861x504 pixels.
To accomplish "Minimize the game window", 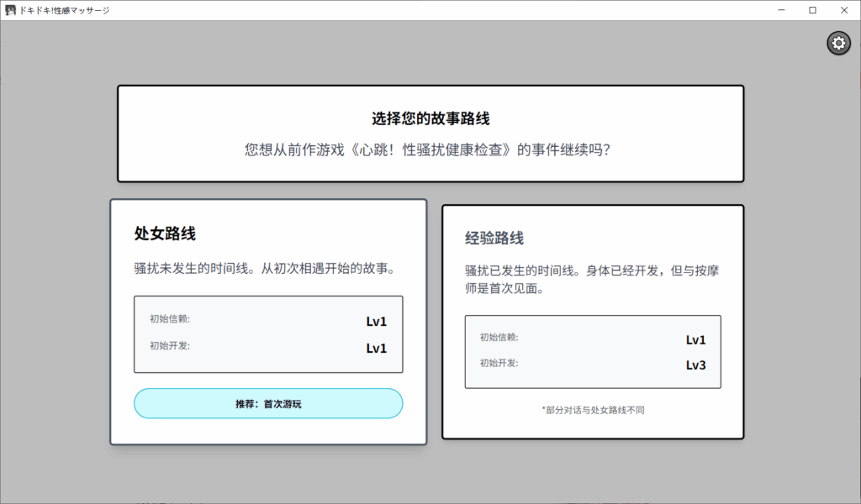I will click(781, 10).
